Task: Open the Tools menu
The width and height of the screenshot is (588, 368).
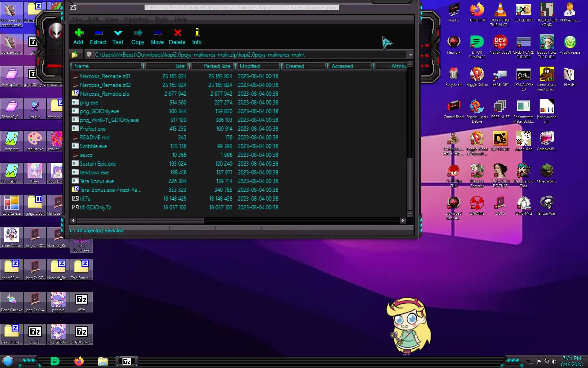Action: coord(161,19)
